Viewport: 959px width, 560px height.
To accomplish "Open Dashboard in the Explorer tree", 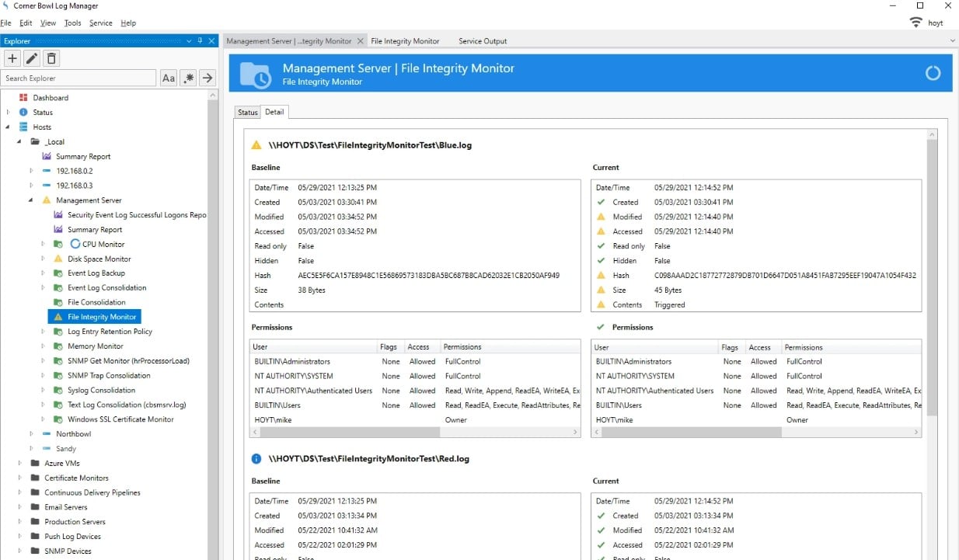I will click(x=51, y=98).
